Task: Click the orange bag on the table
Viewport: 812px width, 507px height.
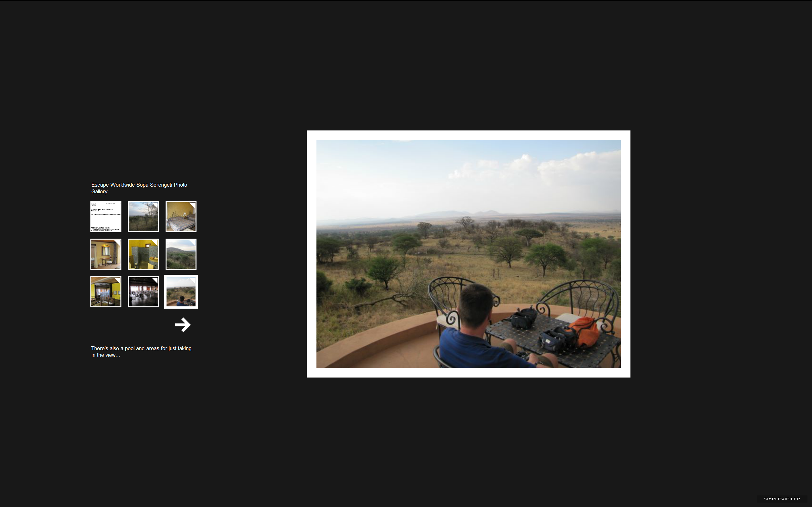Action: [x=584, y=332]
